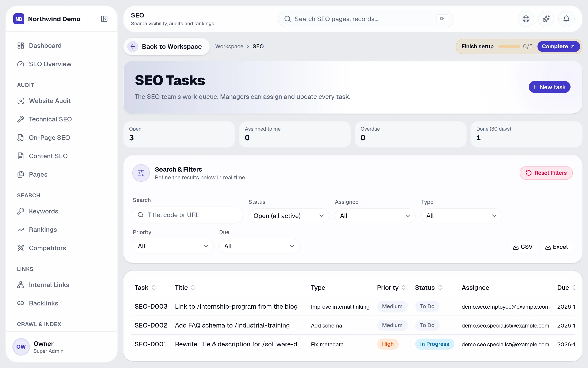The width and height of the screenshot is (588, 368).
Task: Click the High priority badge
Action: (387, 344)
